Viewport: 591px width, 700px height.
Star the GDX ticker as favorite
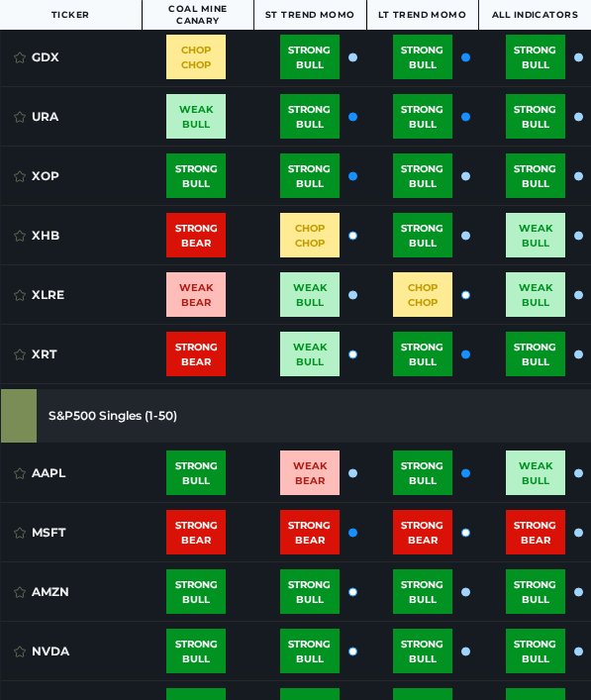[20, 57]
